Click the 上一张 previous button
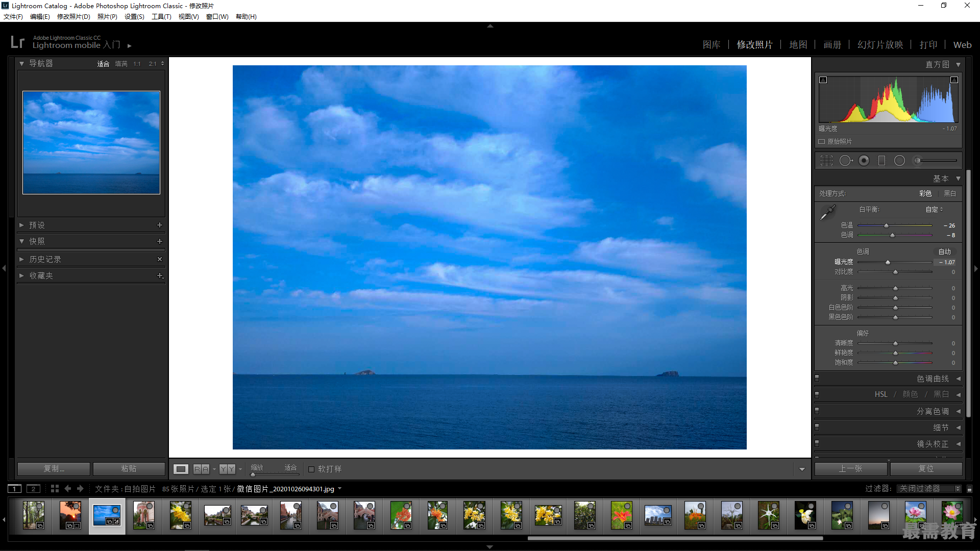 click(850, 468)
